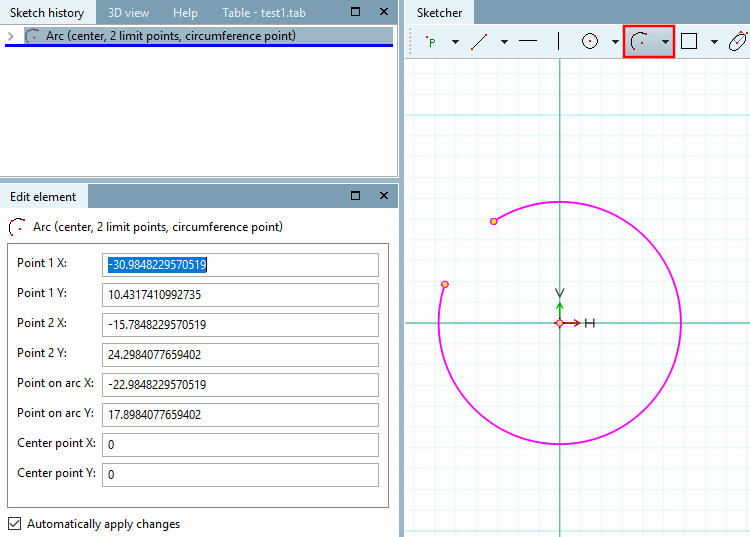
Task: Toggle Automatically apply changes checkbox
Action: pos(15,523)
